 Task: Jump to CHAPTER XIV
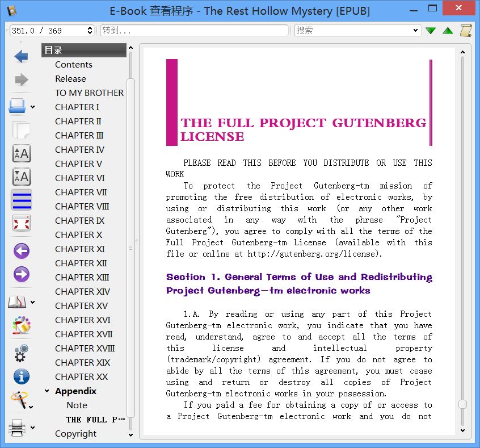pyautogui.click(x=82, y=292)
